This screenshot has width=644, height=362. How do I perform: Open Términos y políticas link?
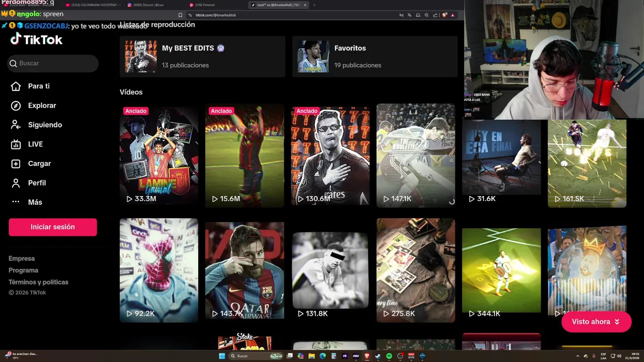[38, 282]
